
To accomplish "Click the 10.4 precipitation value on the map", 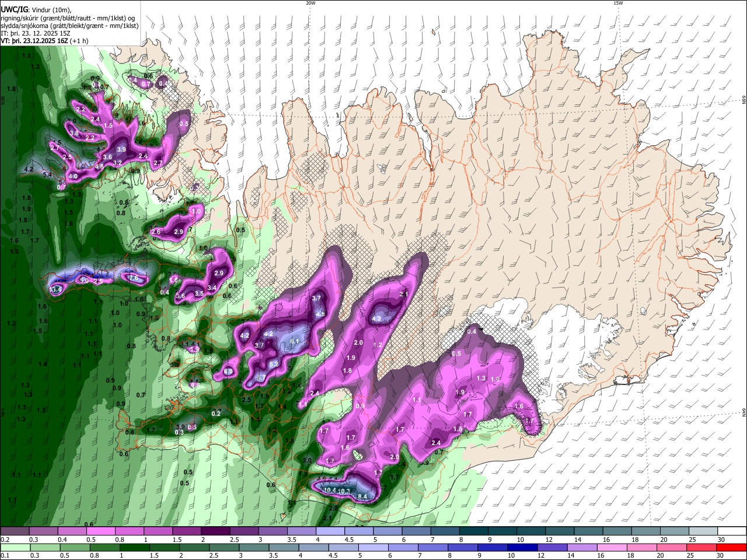I will point(330,490).
